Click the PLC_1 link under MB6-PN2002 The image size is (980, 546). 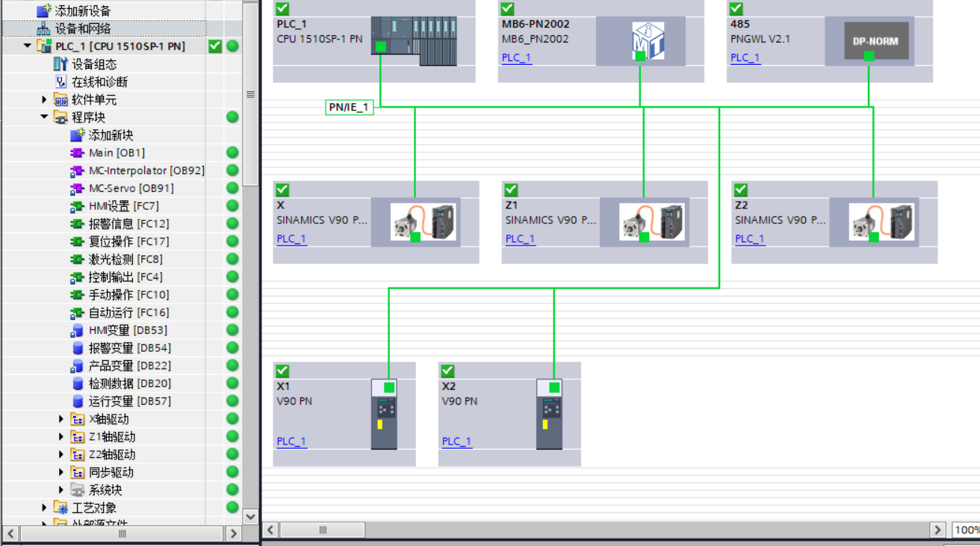tap(517, 58)
